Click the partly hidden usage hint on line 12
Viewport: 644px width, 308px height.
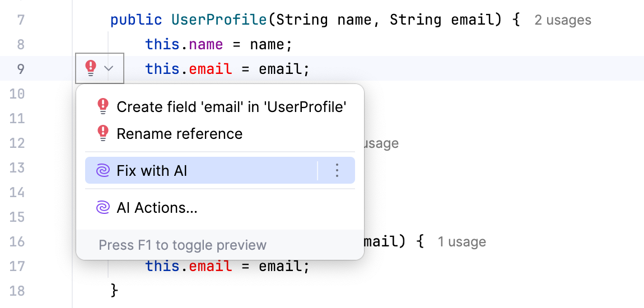coord(381,143)
